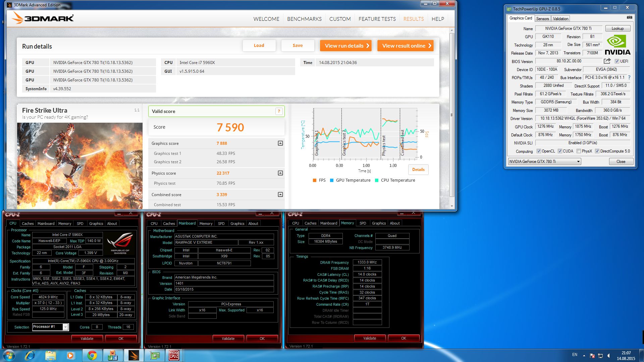This screenshot has height=362, width=644.
Task: Open Google Chrome from the taskbar
Action: [x=92, y=355]
